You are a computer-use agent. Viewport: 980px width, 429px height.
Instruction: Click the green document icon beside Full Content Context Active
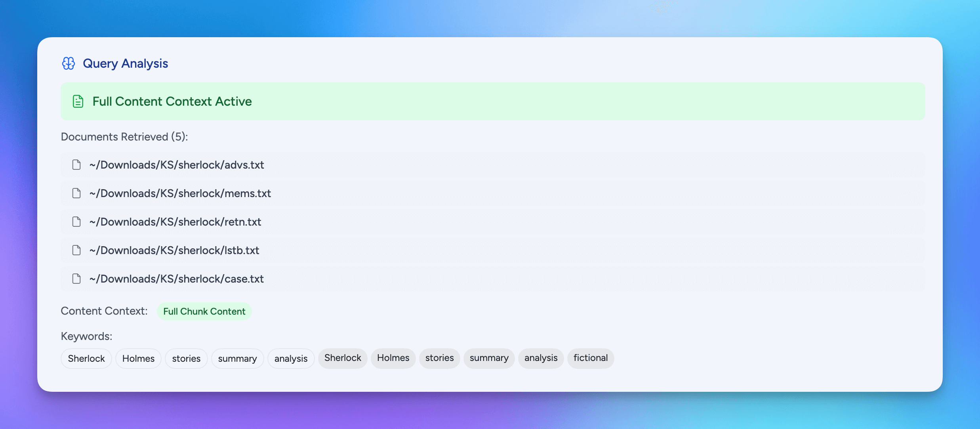tap(78, 101)
